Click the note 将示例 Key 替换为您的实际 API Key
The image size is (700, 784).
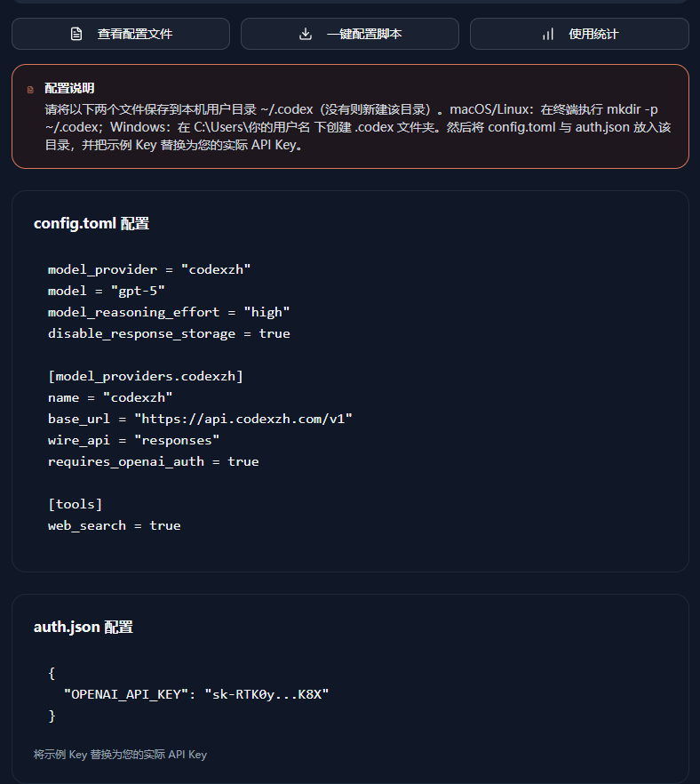coord(120,755)
